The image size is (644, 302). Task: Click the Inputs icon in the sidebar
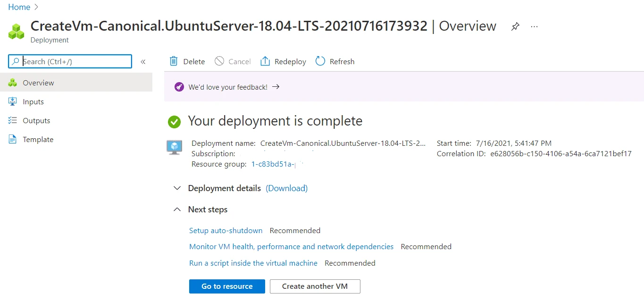(x=12, y=101)
